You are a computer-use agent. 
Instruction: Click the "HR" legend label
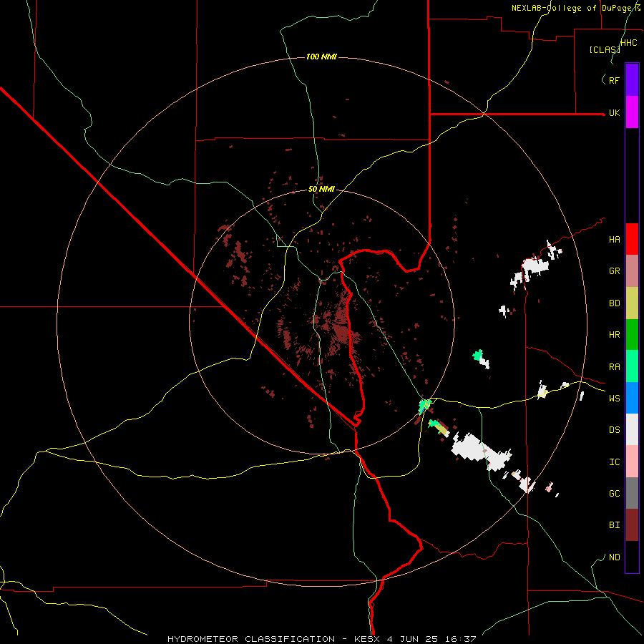[x=614, y=335]
